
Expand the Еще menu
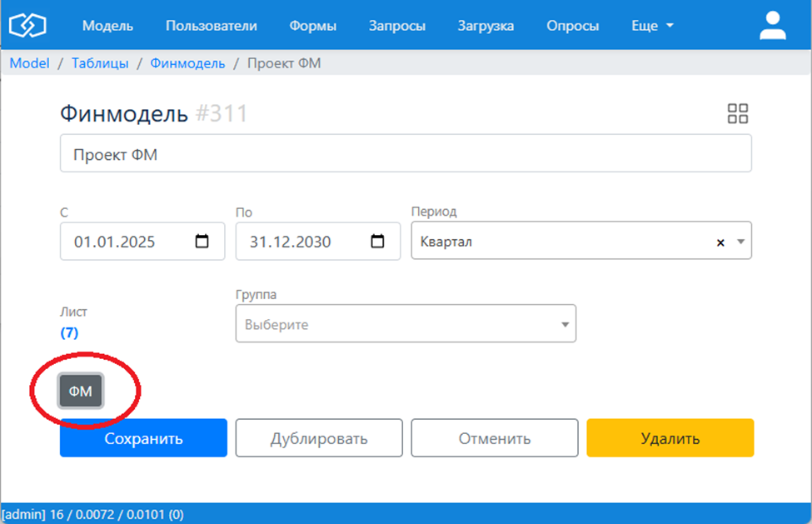tap(652, 26)
